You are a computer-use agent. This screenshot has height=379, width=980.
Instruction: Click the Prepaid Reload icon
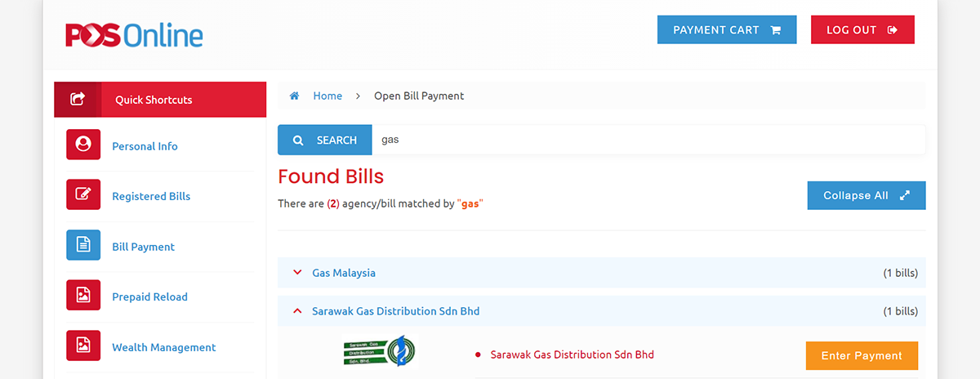click(83, 296)
